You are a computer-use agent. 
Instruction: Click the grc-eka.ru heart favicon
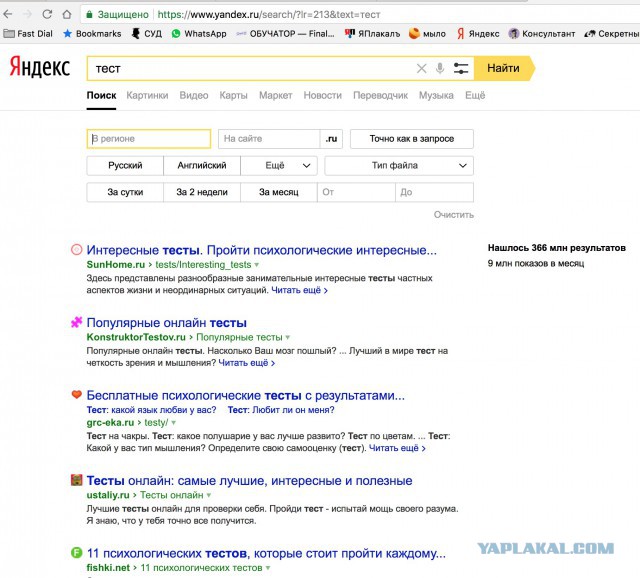pos(76,394)
